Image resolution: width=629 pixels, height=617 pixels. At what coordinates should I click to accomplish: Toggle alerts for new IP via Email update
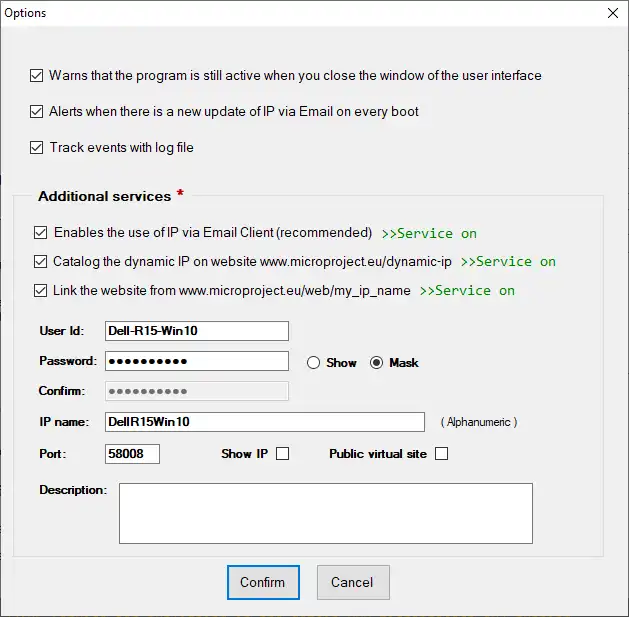[38, 112]
